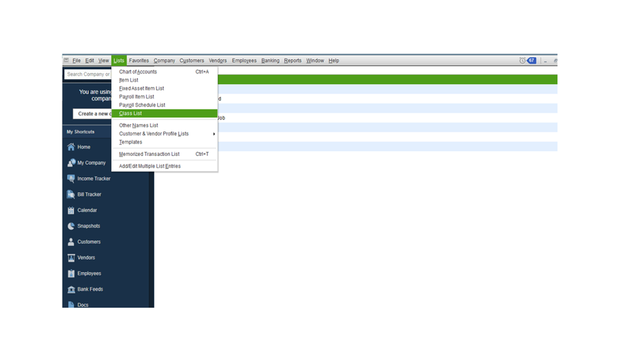This screenshot has height=362, width=644.
Task: Open the Employees shortcut icon
Action: pyautogui.click(x=71, y=273)
